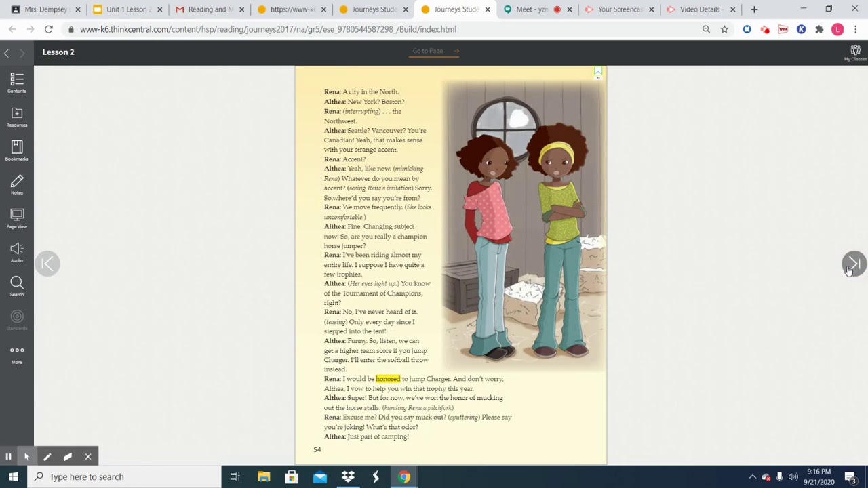Close the recorder drawing toolbar
Image resolution: width=868 pixels, height=488 pixels.
point(87,457)
